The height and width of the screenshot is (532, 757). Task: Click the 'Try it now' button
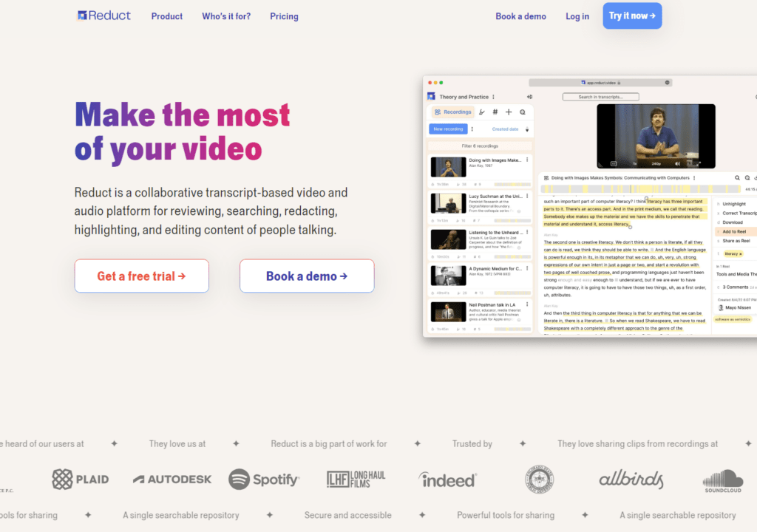point(632,16)
